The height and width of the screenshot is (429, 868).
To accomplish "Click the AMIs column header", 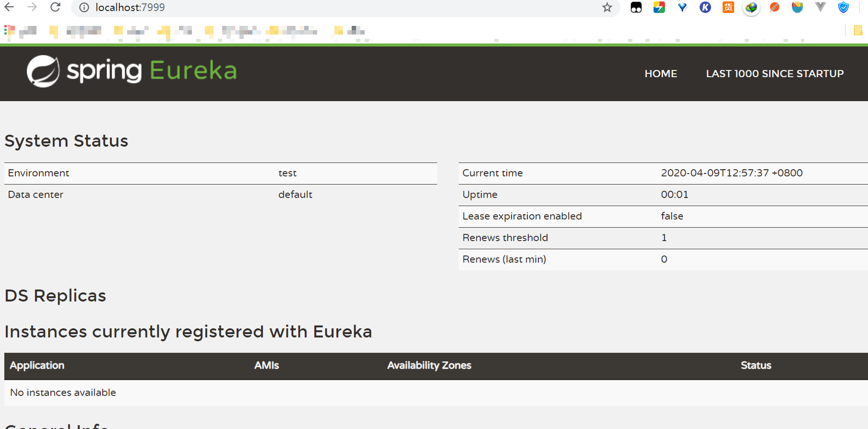I will [266, 365].
